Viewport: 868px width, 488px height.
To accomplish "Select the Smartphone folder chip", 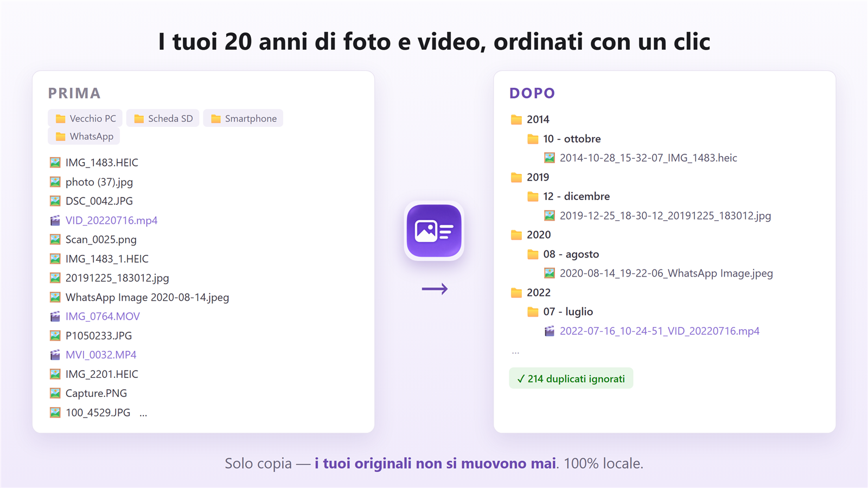I will [243, 118].
